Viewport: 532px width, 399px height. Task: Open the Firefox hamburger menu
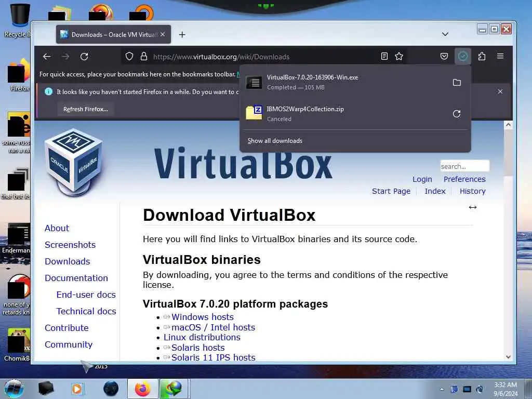pyautogui.click(x=500, y=56)
